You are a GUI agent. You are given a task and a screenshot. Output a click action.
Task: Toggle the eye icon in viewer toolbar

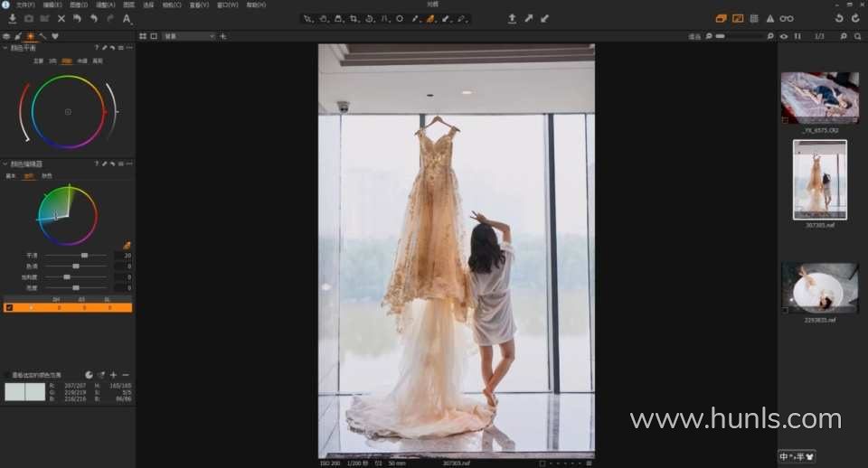pyautogui.click(x=784, y=36)
